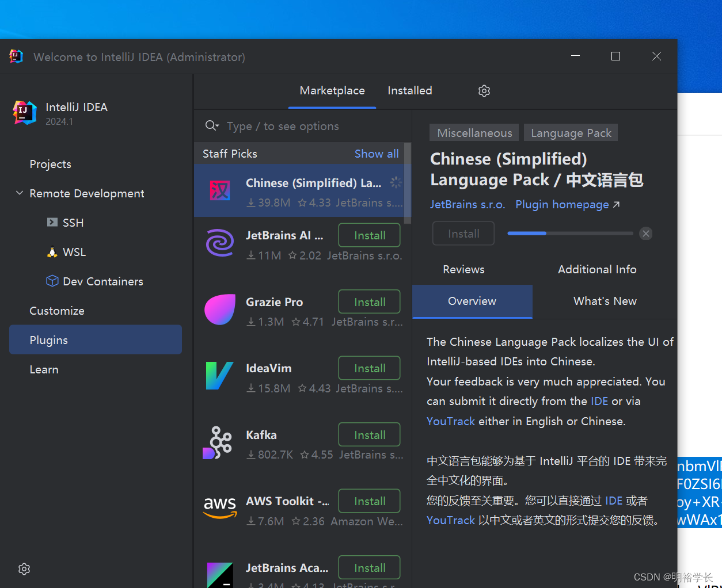The image size is (722, 588).
Task: Install the Kafka plugin
Action: 370,435
